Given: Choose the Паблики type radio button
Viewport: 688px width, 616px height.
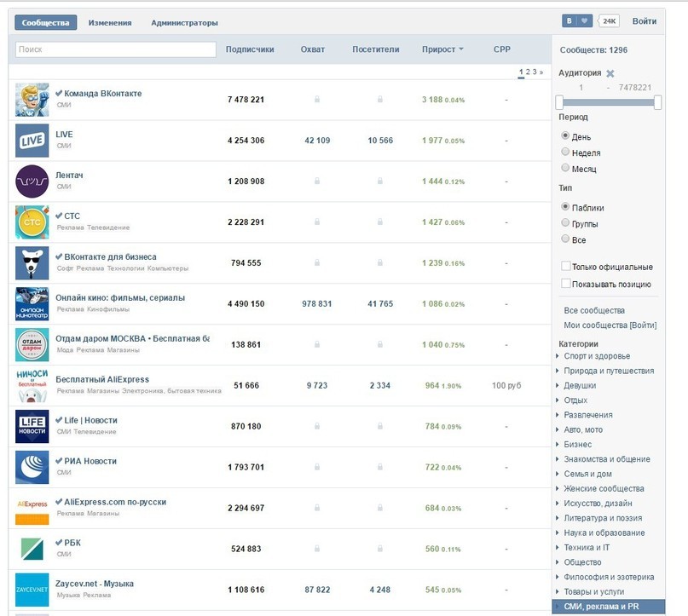Looking at the screenshot, I should click(565, 206).
